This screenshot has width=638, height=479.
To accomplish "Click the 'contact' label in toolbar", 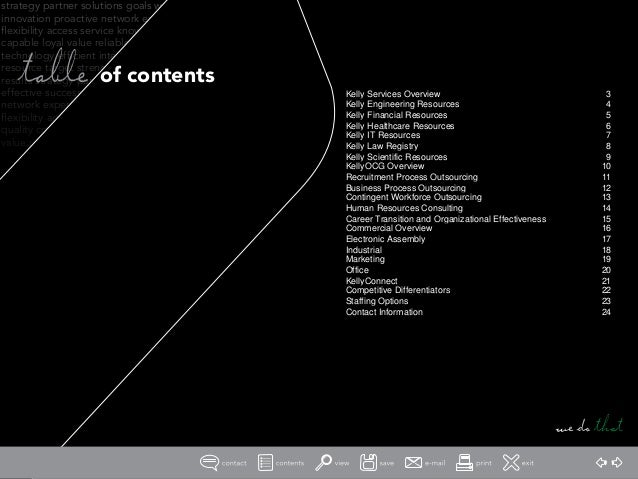I will coord(234,463).
